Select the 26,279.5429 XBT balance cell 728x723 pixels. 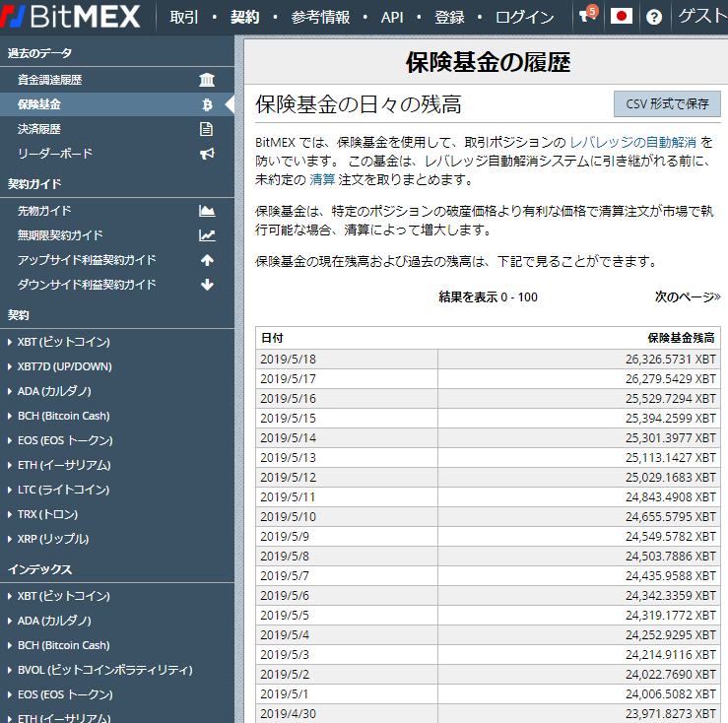tap(579, 379)
